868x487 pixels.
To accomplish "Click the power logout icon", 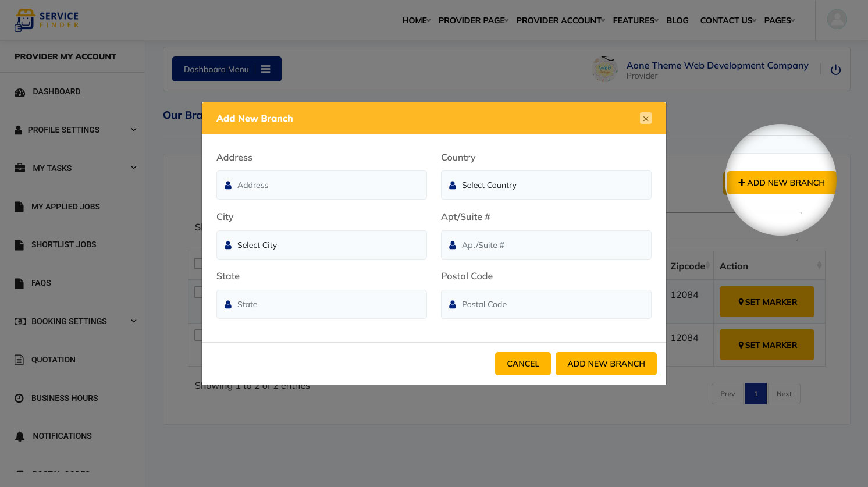I will click(x=835, y=70).
